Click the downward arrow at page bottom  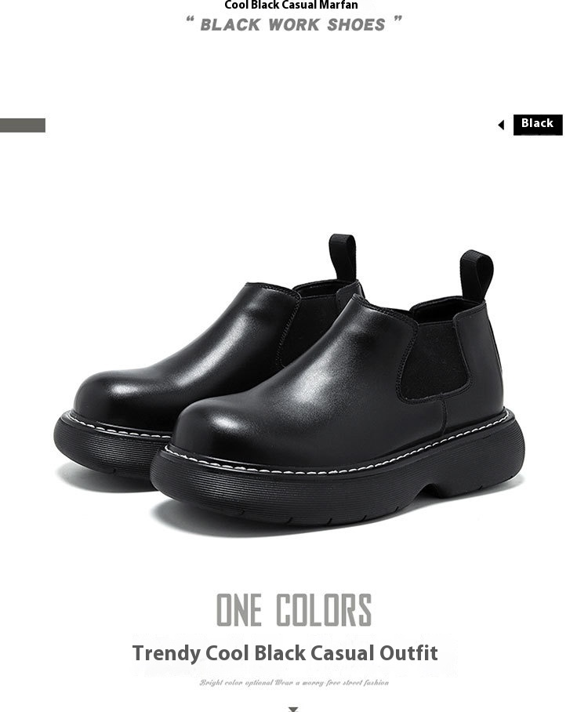[293, 709]
